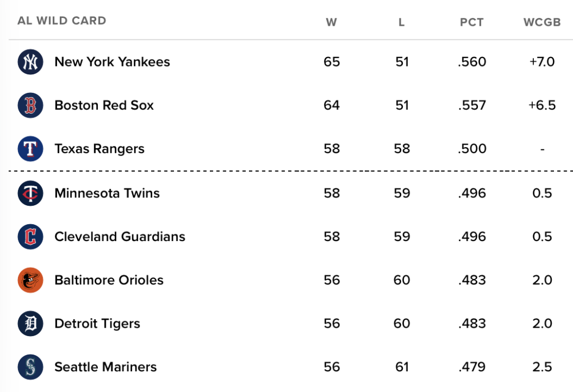Click the Detroit Tigers logo
Image resolution: width=573 pixels, height=392 pixels.
30,324
